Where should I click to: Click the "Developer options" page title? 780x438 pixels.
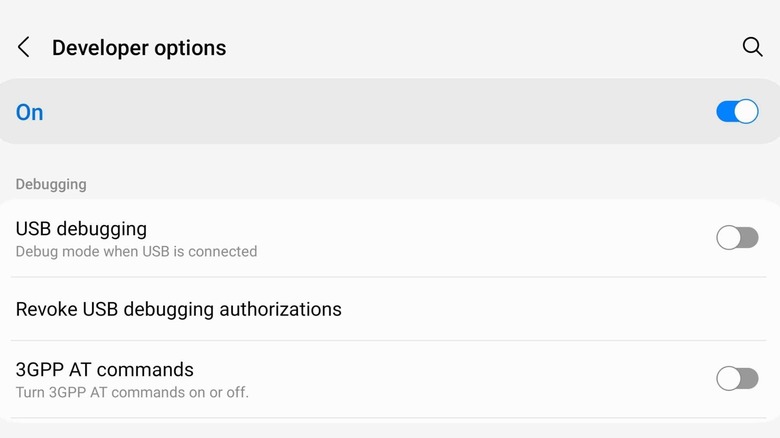139,47
